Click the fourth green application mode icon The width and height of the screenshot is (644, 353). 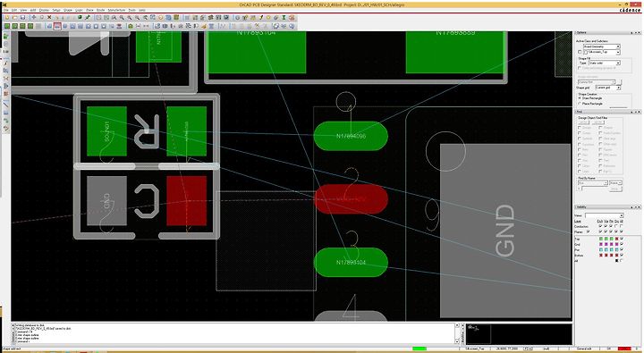point(30,26)
